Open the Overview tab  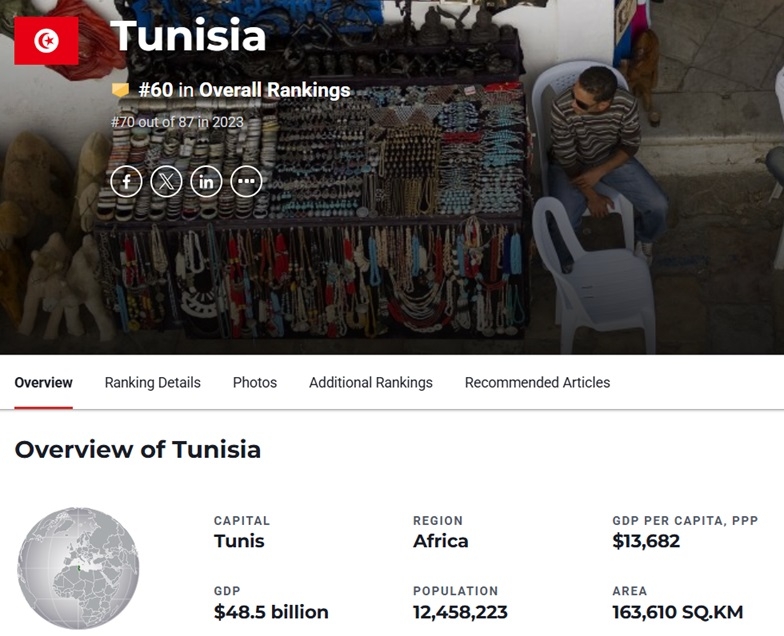[44, 382]
